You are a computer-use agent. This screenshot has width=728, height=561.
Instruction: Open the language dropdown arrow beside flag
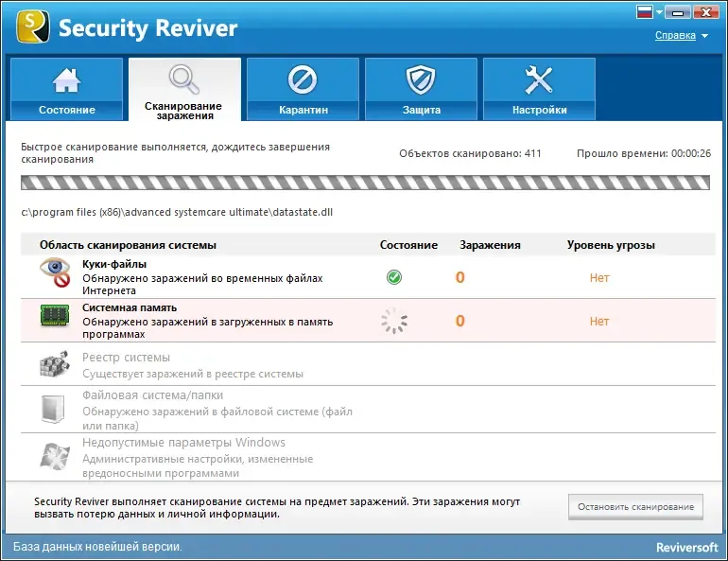tap(659, 12)
